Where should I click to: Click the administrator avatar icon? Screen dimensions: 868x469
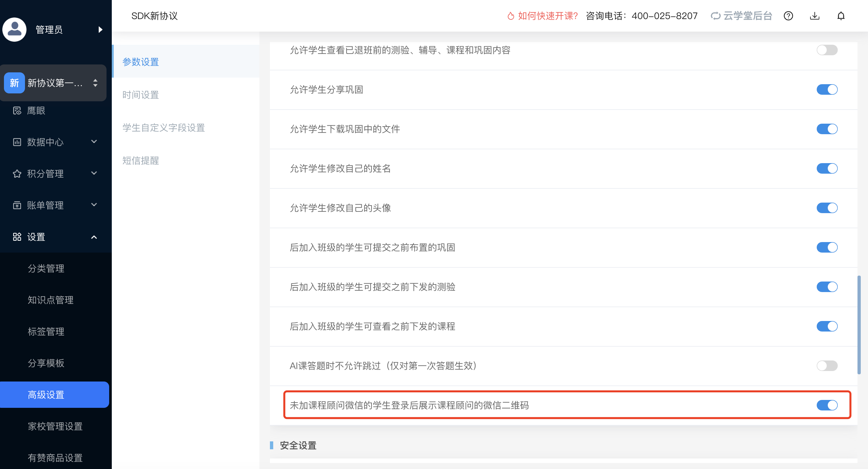click(x=14, y=29)
